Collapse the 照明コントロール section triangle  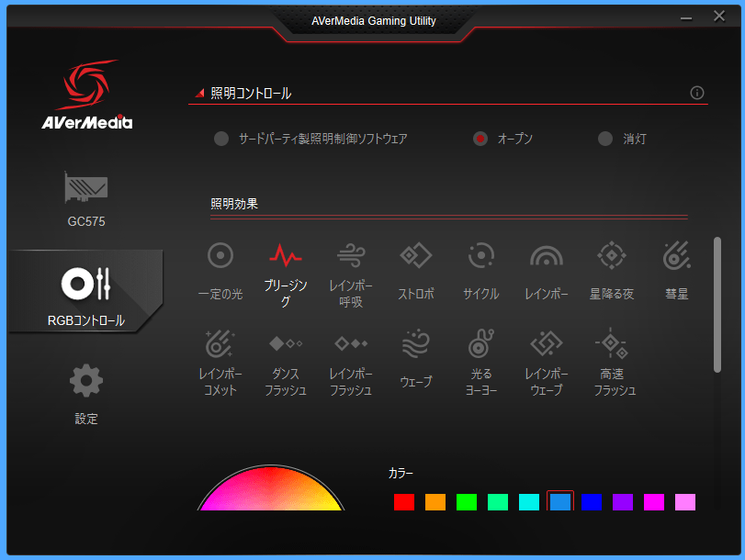200,93
